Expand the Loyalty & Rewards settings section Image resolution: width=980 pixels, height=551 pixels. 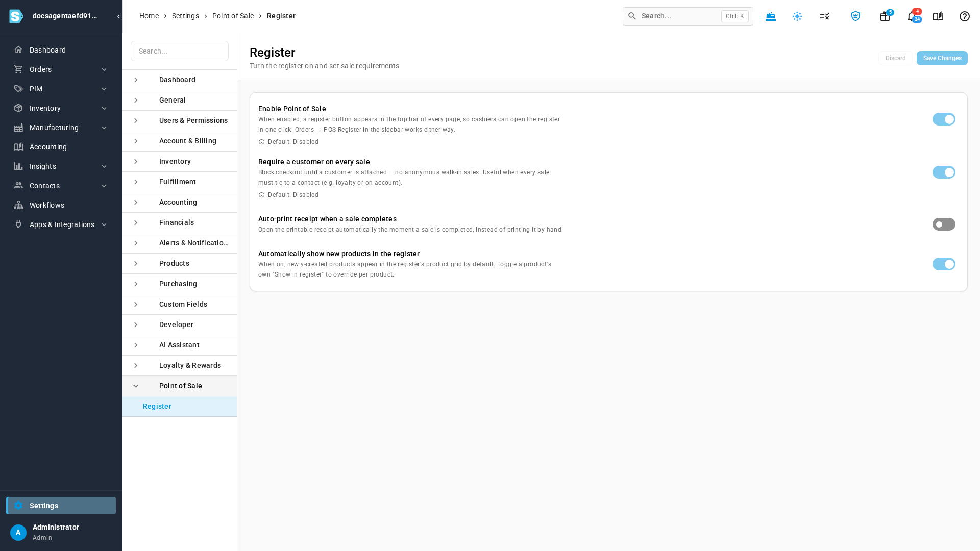tap(180, 366)
